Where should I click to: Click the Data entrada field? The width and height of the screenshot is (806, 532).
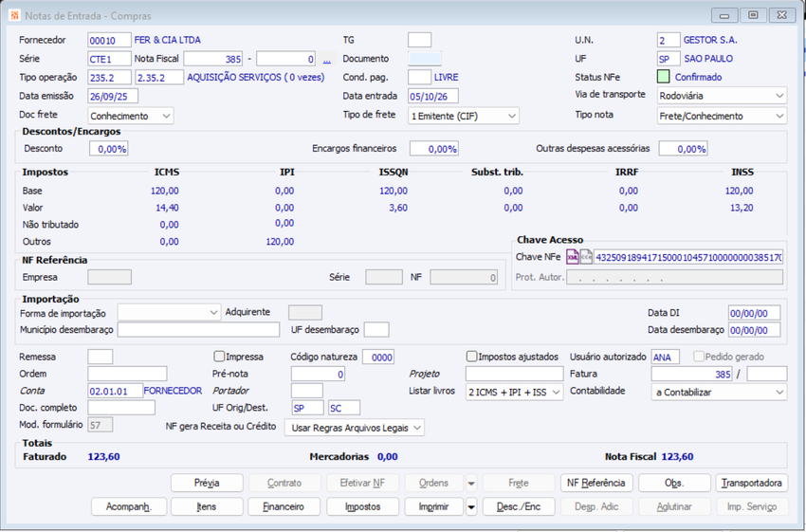coord(433,96)
